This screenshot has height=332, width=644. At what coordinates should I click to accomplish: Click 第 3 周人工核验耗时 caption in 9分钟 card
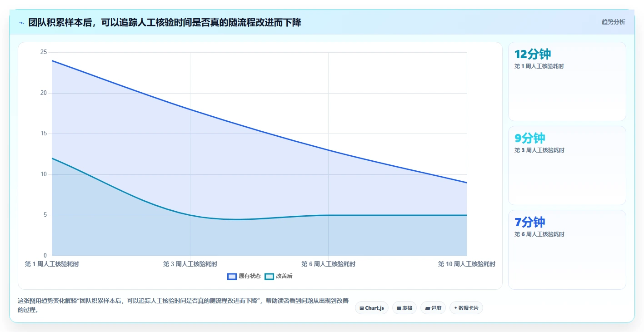(539, 150)
